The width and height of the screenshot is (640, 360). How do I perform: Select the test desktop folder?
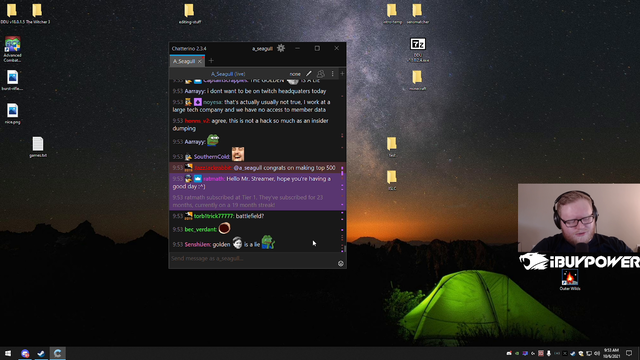point(392,147)
